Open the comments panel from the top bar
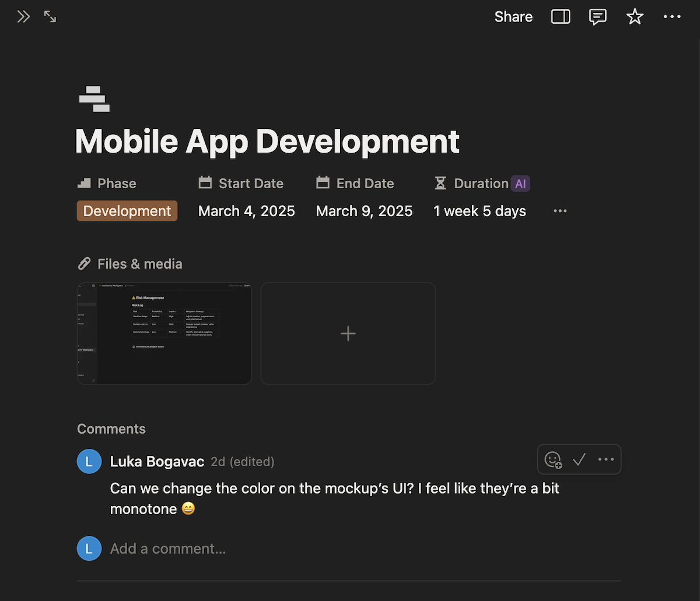This screenshot has height=601, width=700. point(597,16)
